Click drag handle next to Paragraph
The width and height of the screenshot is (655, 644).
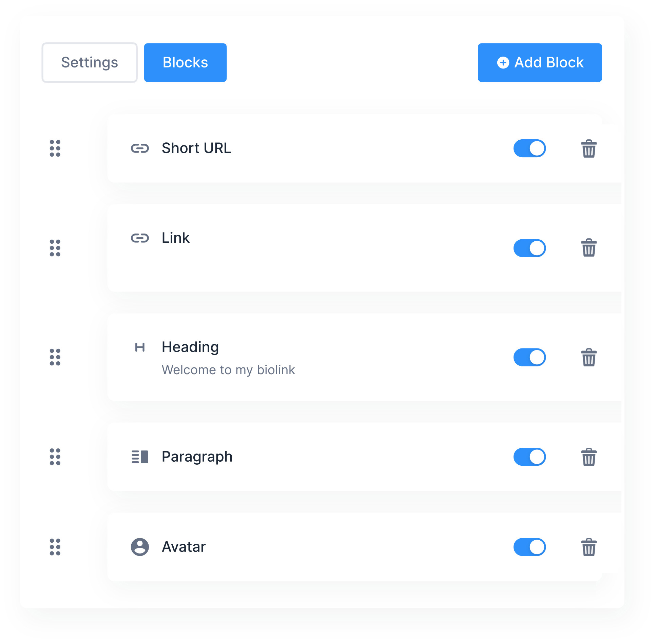pyautogui.click(x=55, y=457)
